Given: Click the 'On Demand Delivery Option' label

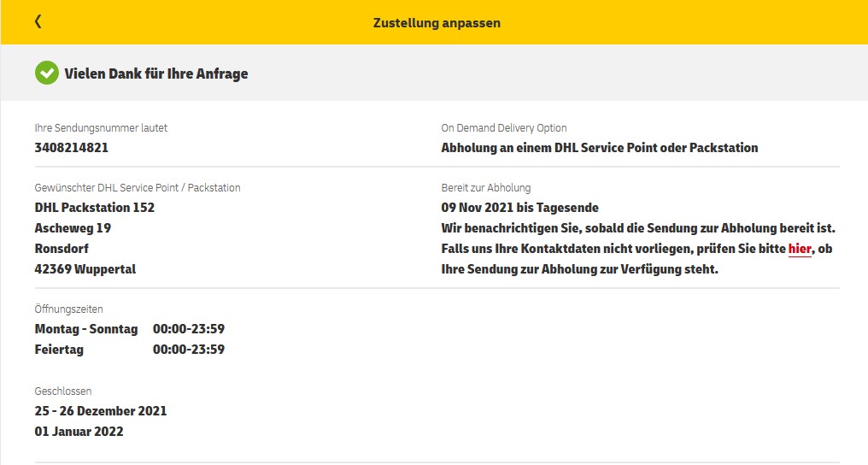Looking at the screenshot, I should [504, 128].
